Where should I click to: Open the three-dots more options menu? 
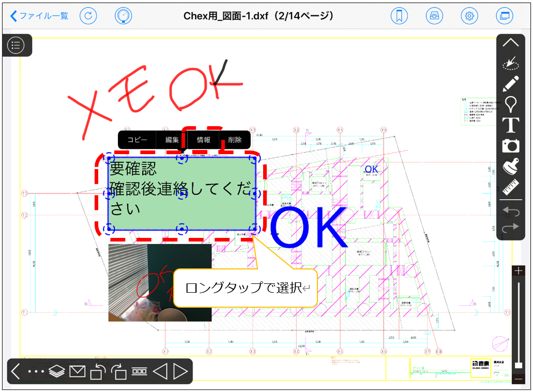pyautogui.click(x=36, y=371)
